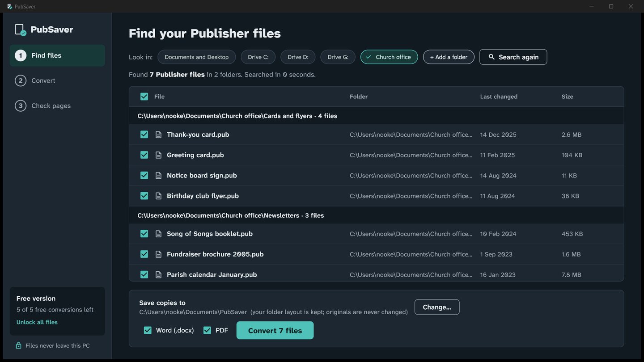Uncheck the Thank-you card.pub checkbox
The width and height of the screenshot is (644, 362).
[144, 135]
